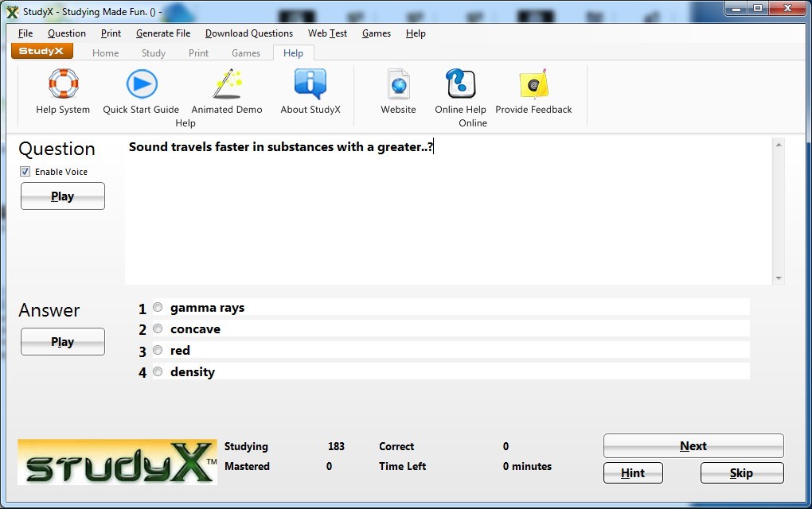Select answer 4 density
The height and width of the screenshot is (509, 812).
tap(158, 371)
